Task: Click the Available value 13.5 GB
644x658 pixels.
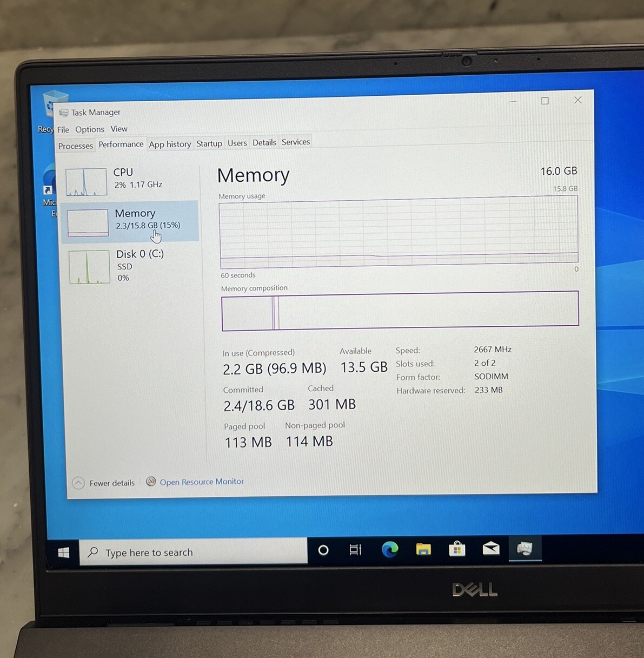Action: [364, 367]
